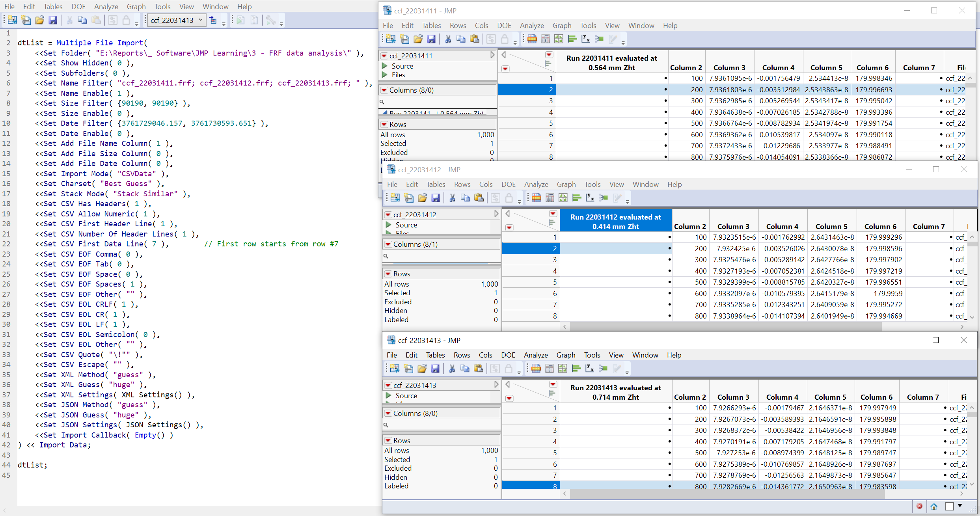Run the Source script in the ccf_22031411 panel
This screenshot has height=516, width=980.
tap(385, 66)
